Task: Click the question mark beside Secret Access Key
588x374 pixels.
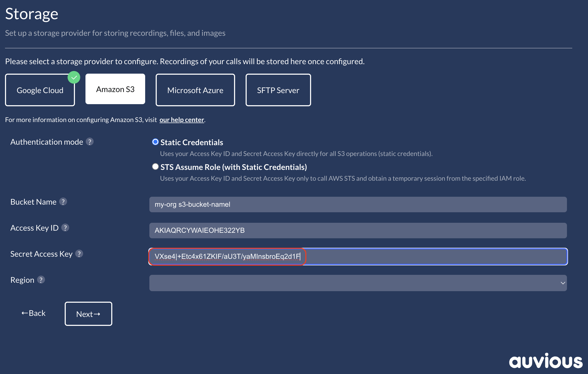Action: pos(80,254)
